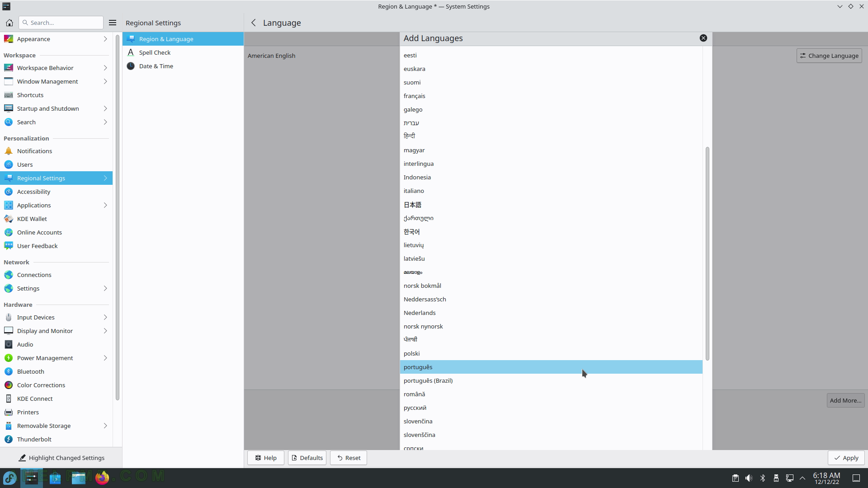868x488 pixels.
Task: Click the Window Management icon
Action: pyautogui.click(x=9, y=81)
